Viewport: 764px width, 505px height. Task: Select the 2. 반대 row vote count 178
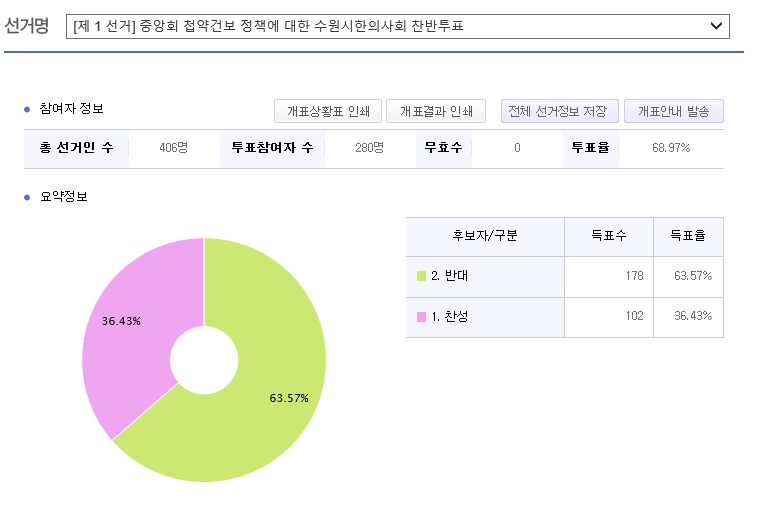(634, 277)
